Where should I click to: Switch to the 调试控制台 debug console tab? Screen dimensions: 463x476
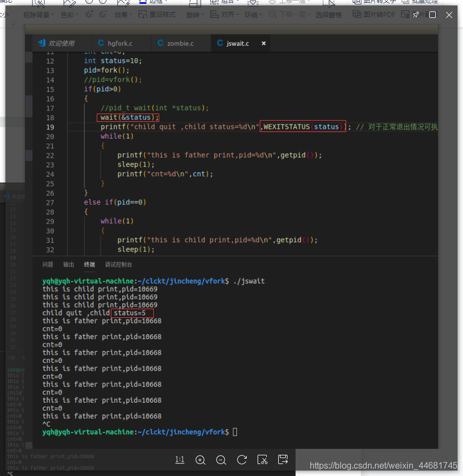coord(118,265)
